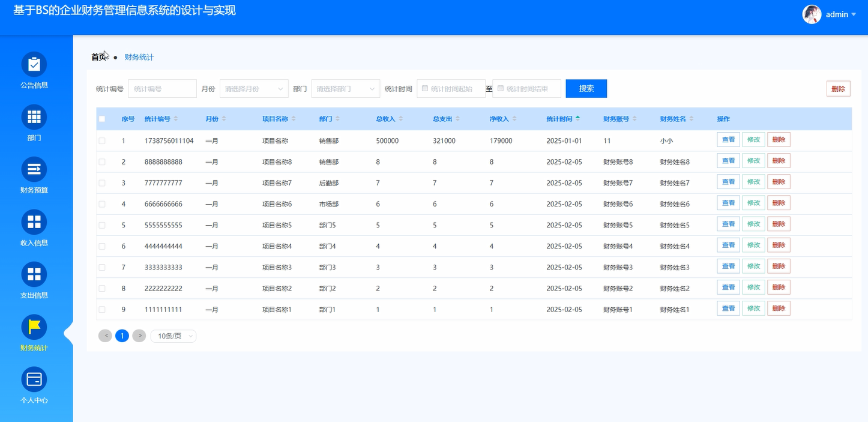
Task: Click 查看 for row 项目名称6
Action: coord(729,202)
